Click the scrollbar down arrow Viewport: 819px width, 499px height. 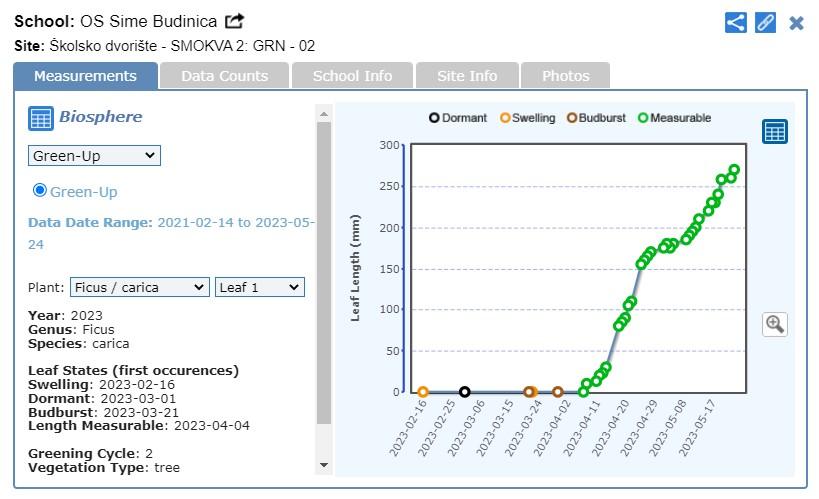pyautogui.click(x=323, y=465)
